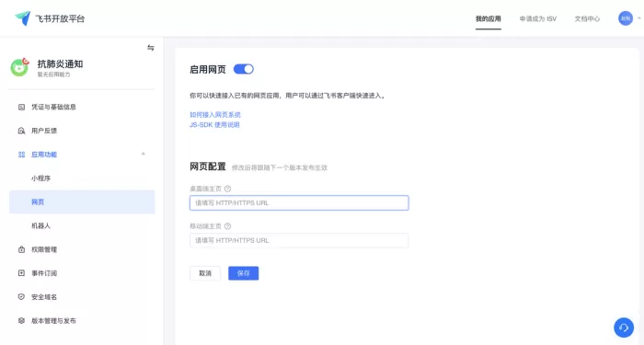Click the 飞书开放平台 title text
This screenshot has width=644, height=345.
tap(60, 18)
